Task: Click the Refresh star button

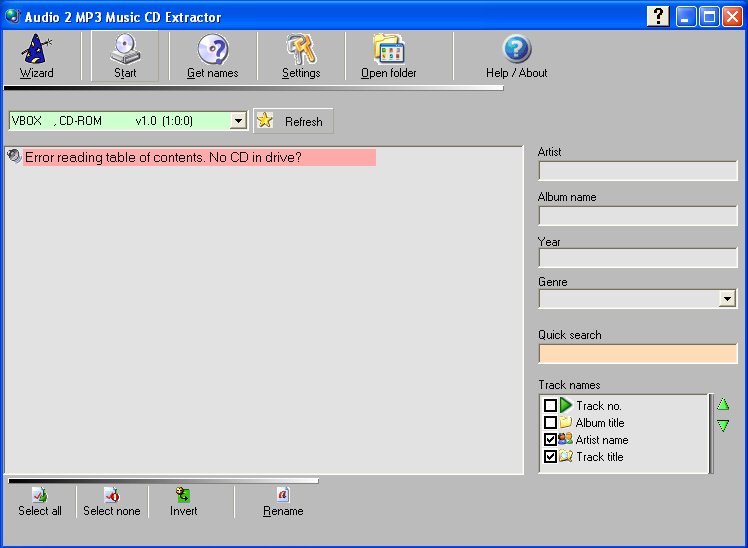Action: tap(293, 121)
